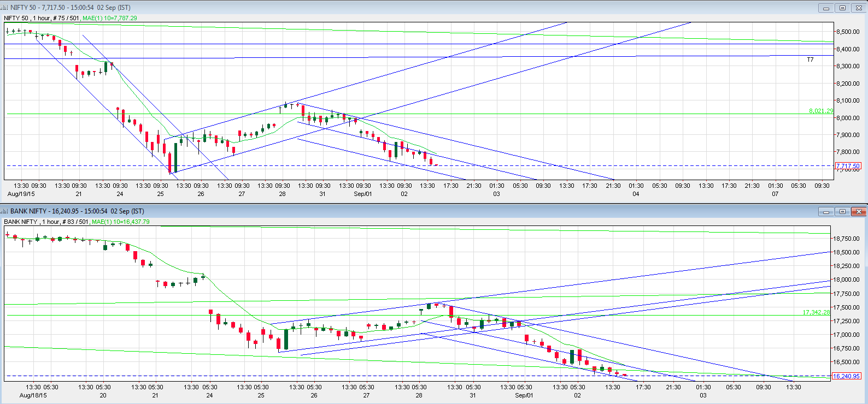Close the NIFTY 50 chart window
This screenshot has width=868, height=404.
click(x=859, y=8)
